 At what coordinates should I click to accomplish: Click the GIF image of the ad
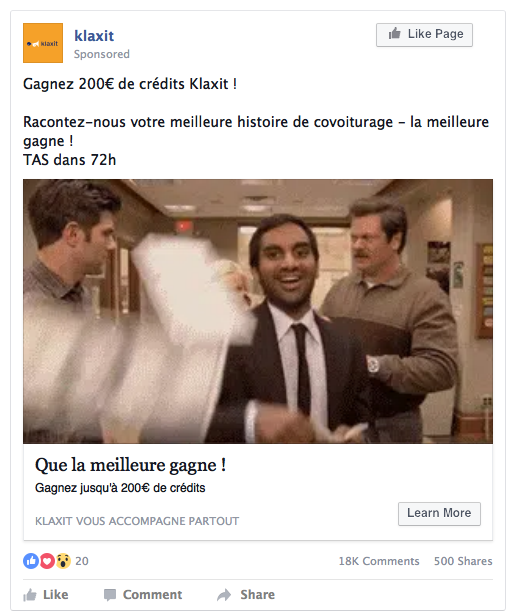point(258,311)
